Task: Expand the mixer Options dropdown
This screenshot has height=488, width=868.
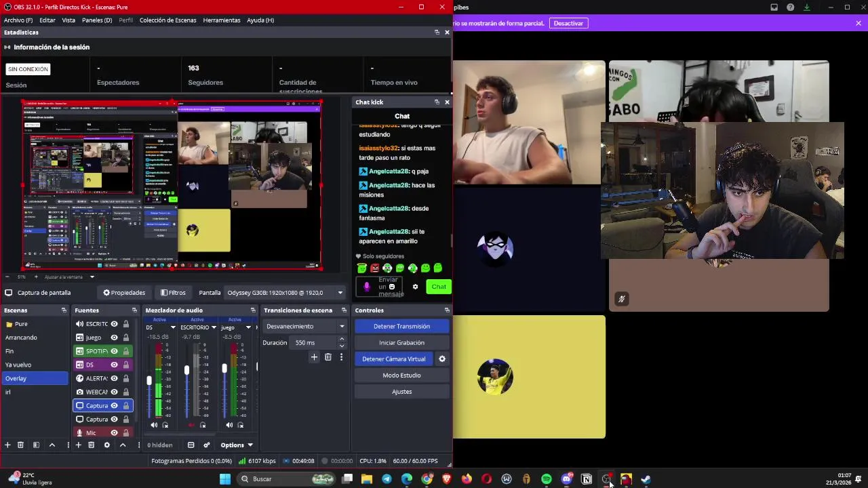Action: click(236, 445)
